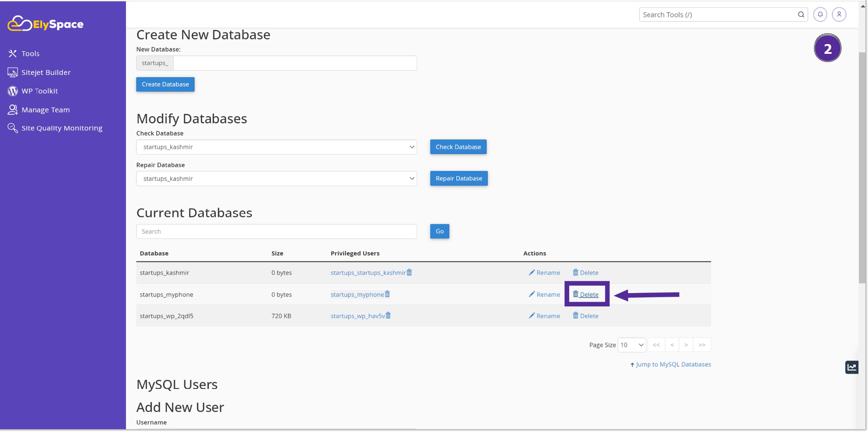The image size is (868, 444).
Task: Delete the startups_kashmir database
Action: [586, 273]
